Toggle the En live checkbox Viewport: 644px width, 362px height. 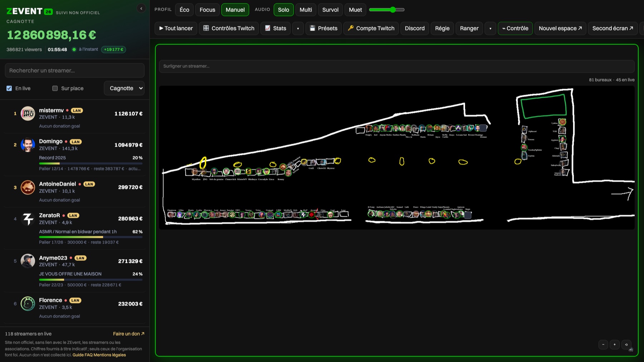pos(9,88)
